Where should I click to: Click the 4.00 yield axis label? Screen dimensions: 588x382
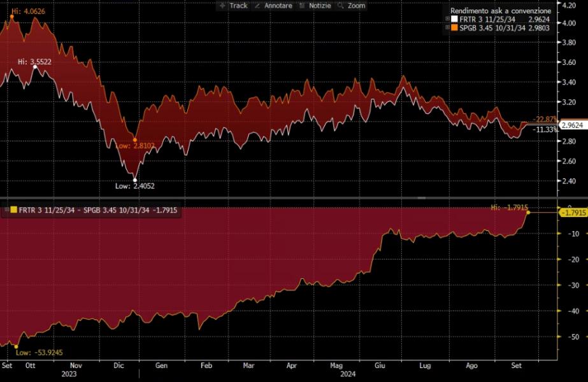(x=570, y=23)
